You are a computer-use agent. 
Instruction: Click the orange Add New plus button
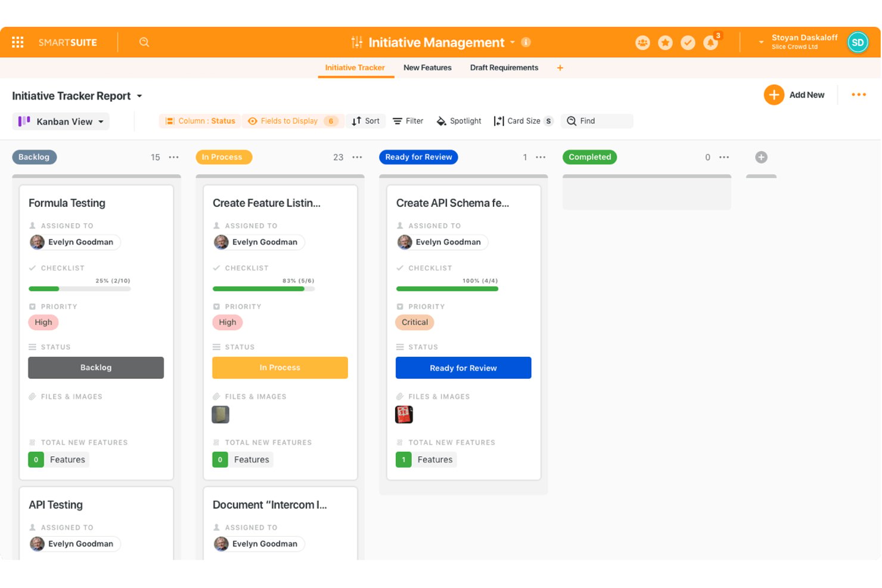(774, 95)
